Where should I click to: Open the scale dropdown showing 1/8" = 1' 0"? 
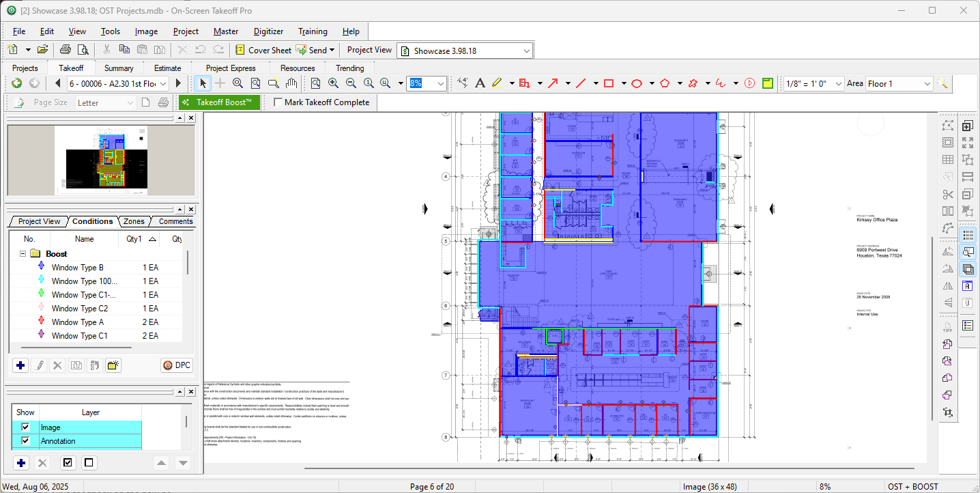pyautogui.click(x=838, y=84)
